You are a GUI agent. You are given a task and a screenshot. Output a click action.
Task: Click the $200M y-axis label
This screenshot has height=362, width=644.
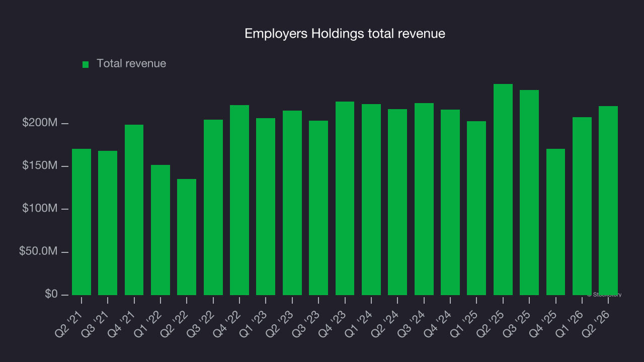pos(40,123)
